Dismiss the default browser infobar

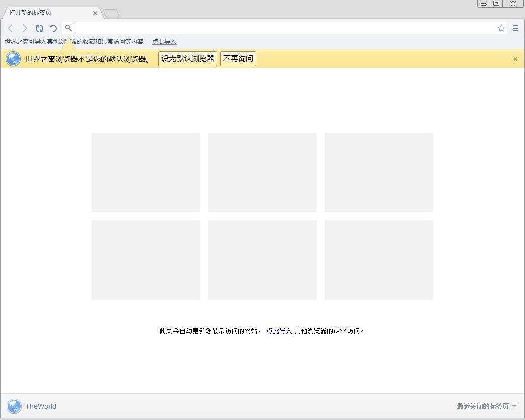515,59
